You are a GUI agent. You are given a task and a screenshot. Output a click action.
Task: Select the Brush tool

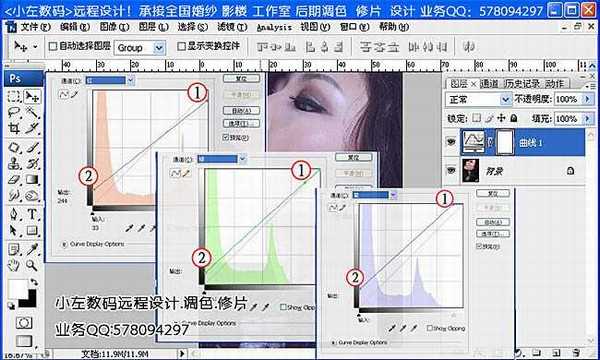[x=32, y=148]
